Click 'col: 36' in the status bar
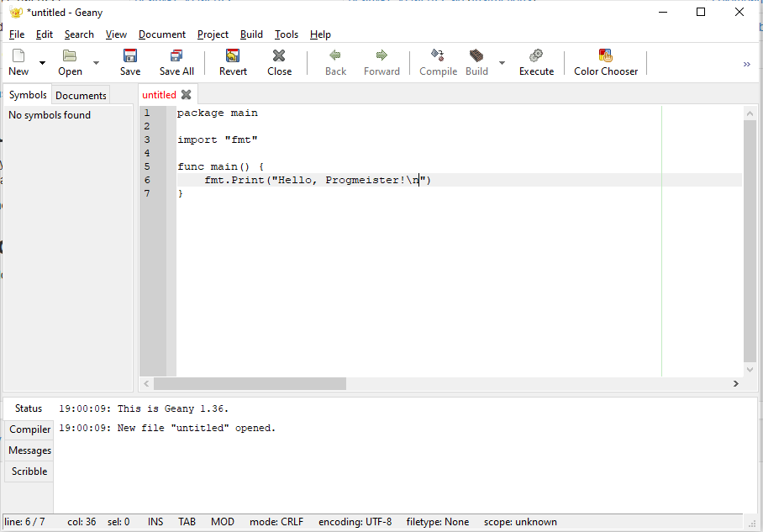 (82, 522)
